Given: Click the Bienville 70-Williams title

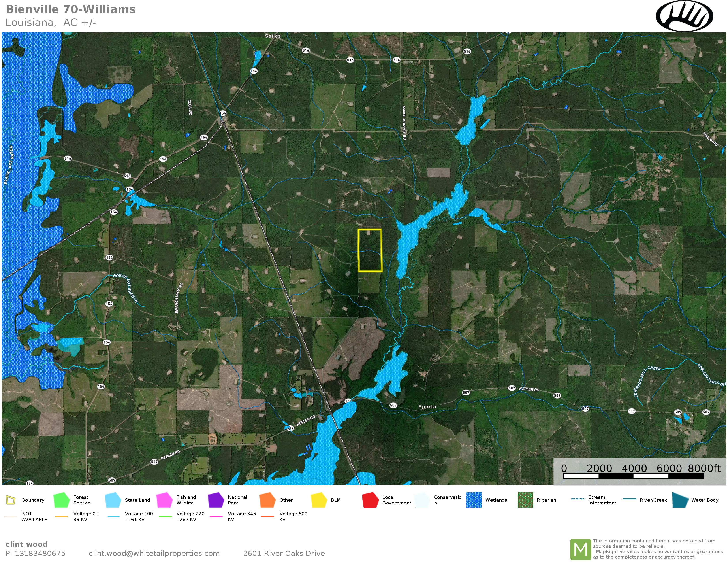Looking at the screenshot, I should (71, 9).
